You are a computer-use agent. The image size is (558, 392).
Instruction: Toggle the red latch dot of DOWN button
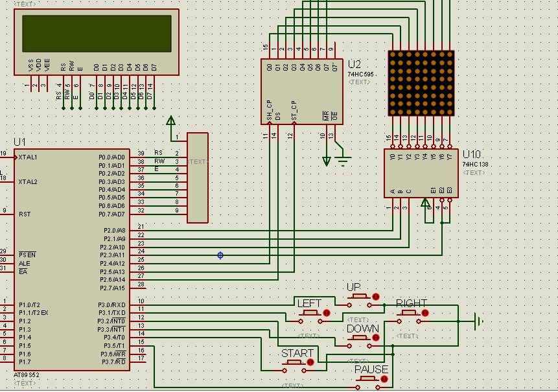376,338
